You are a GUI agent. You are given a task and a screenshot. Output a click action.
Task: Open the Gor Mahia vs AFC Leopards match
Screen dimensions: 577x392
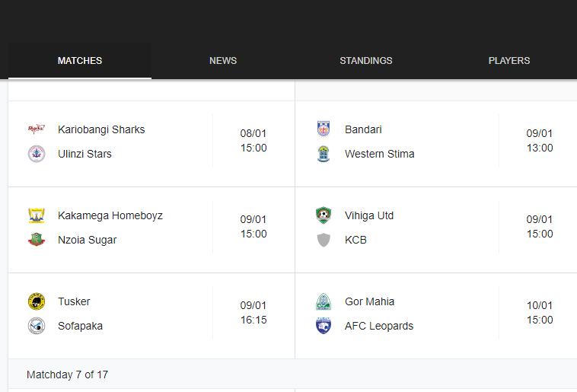click(x=436, y=316)
